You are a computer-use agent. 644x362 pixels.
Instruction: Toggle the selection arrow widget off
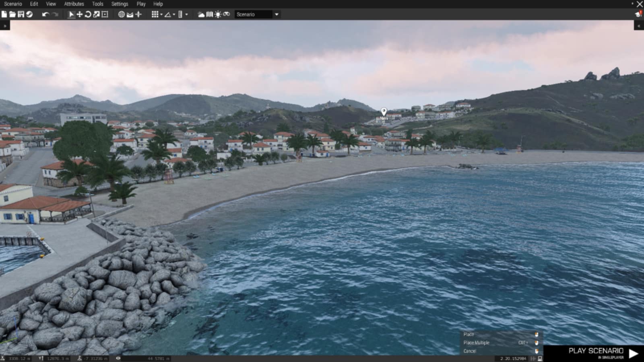point(71,14)
